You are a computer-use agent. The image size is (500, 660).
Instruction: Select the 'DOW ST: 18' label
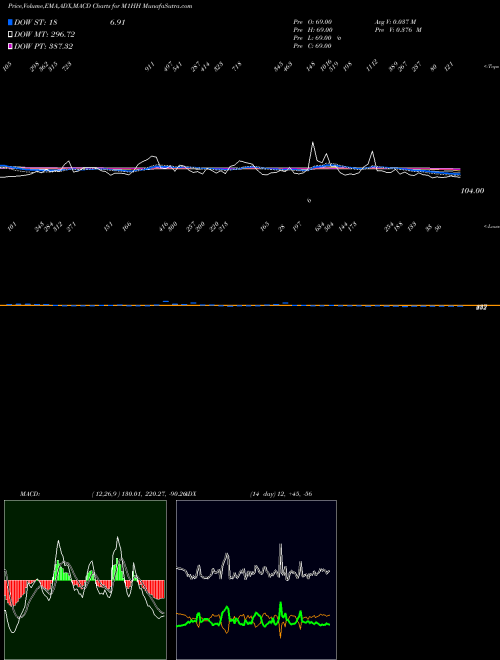(35, 23)
